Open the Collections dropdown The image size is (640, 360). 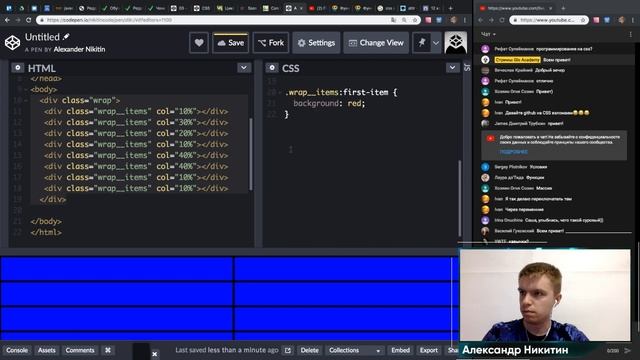pos(354,350)
